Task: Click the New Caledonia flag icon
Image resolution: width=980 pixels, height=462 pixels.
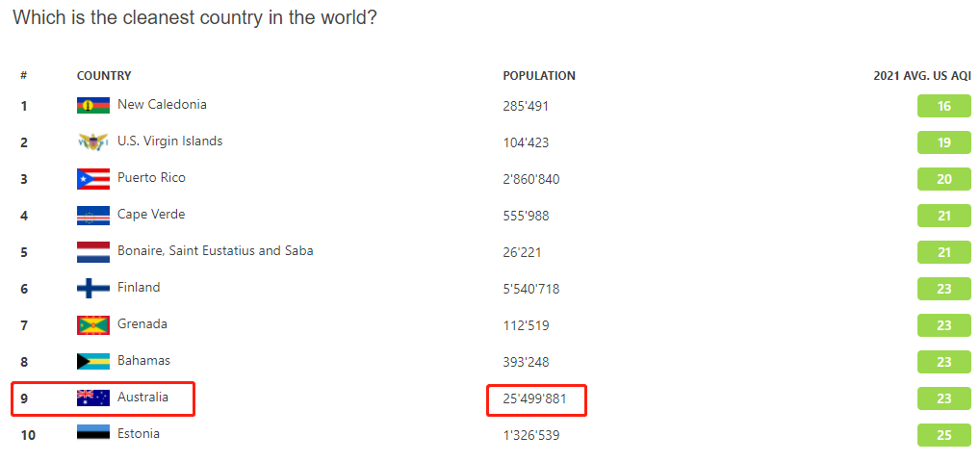Action: 93,106
